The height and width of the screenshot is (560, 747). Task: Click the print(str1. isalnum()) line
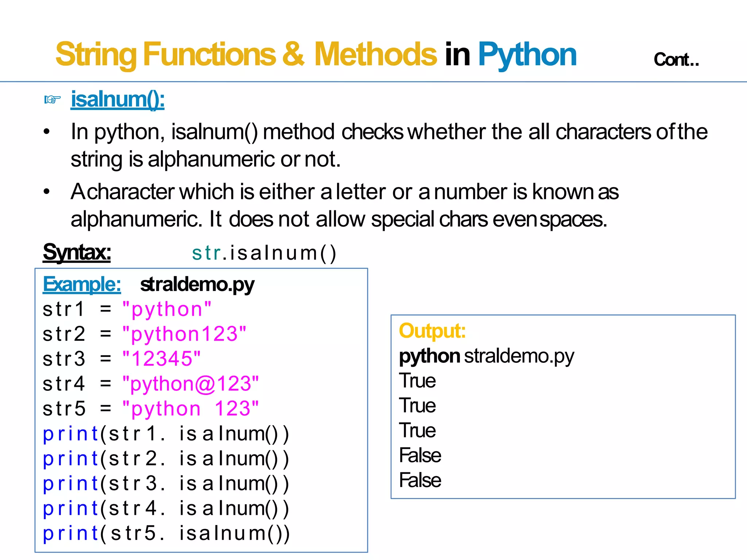[x=166, y=434]
